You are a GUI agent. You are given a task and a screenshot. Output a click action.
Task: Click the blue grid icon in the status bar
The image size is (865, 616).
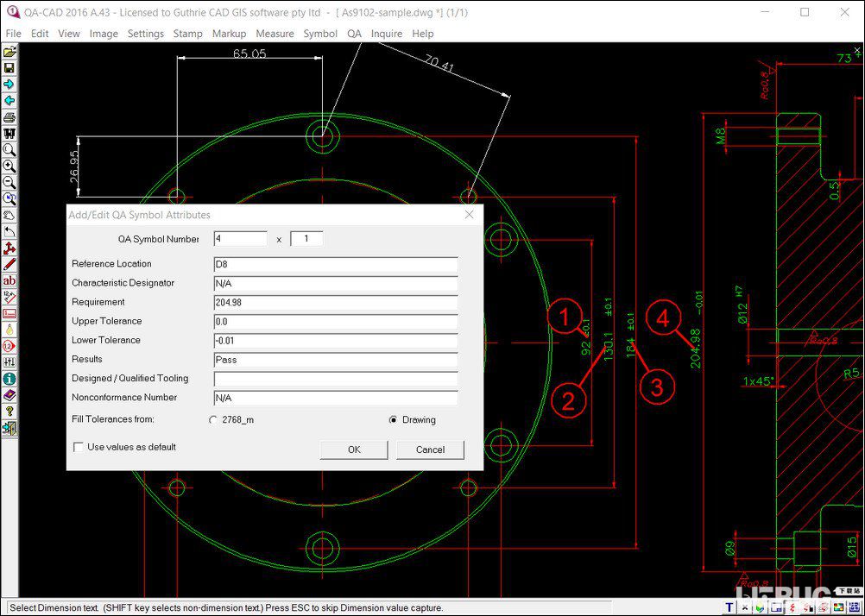(856, 607)
